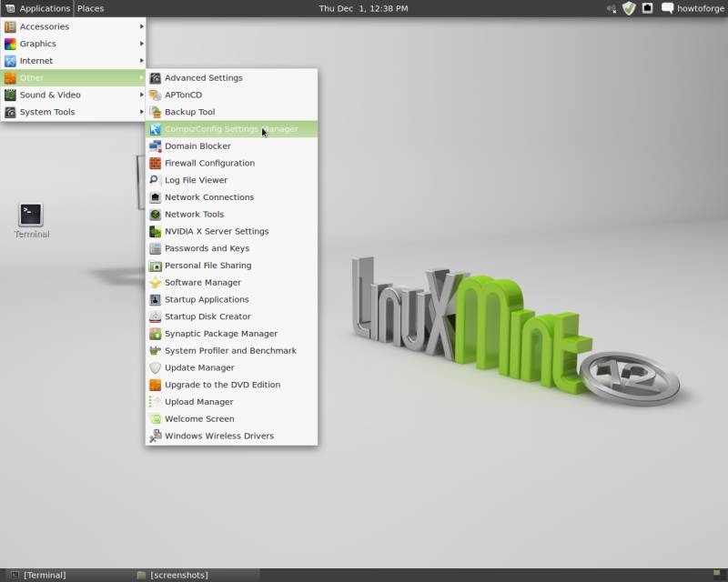Click the Sound & Video category icon
This screenshot has width=728, height=582.
pyautogui.click(x=10, y=95)
